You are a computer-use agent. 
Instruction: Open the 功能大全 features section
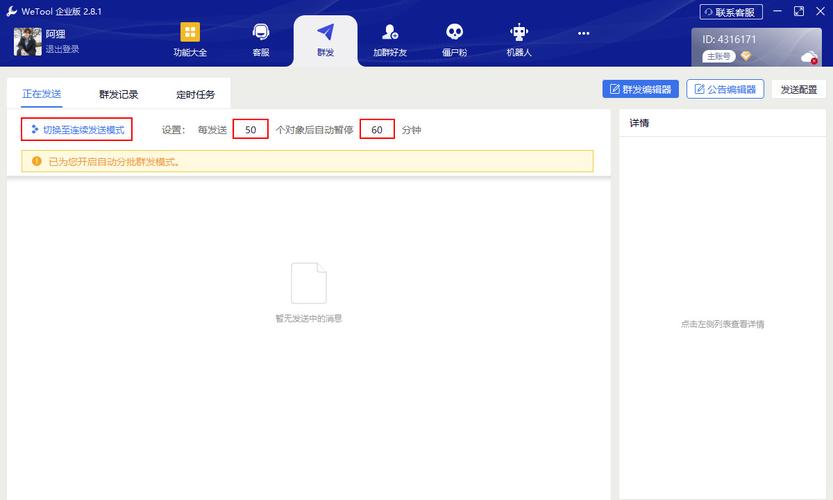coord(190,40)
